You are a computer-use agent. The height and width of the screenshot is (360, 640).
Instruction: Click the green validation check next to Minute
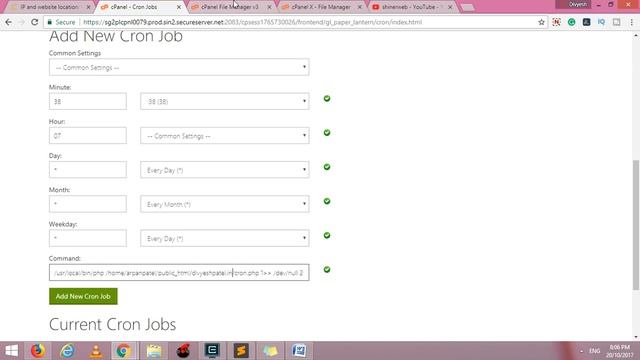[327, 98]
